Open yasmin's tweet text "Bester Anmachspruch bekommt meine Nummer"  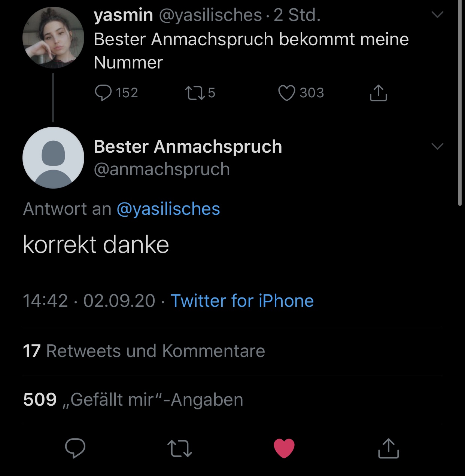[251, 51]
